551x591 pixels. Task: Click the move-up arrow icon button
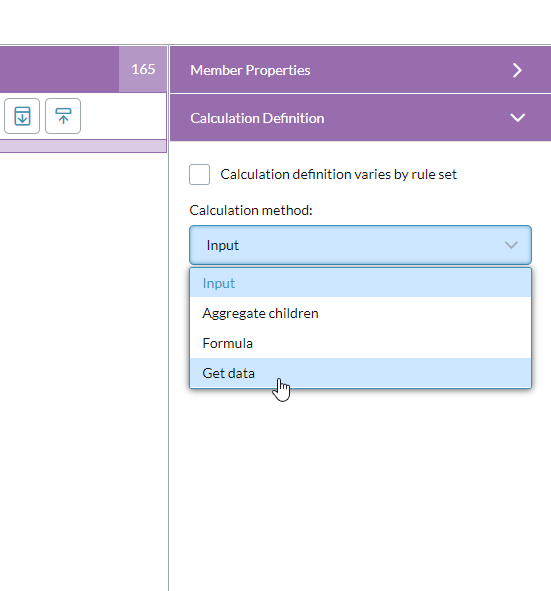tap(63, 116)
